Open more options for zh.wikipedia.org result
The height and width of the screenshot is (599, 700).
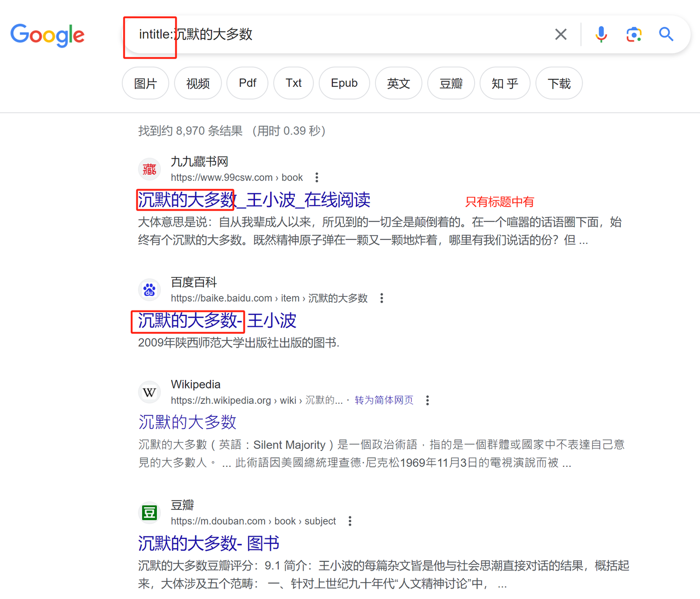[428, 401]
